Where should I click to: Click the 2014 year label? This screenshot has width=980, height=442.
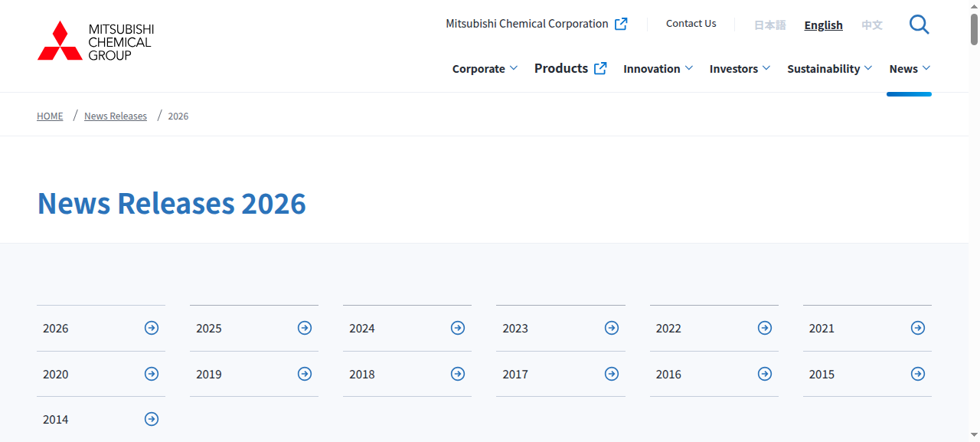(56, 420)
